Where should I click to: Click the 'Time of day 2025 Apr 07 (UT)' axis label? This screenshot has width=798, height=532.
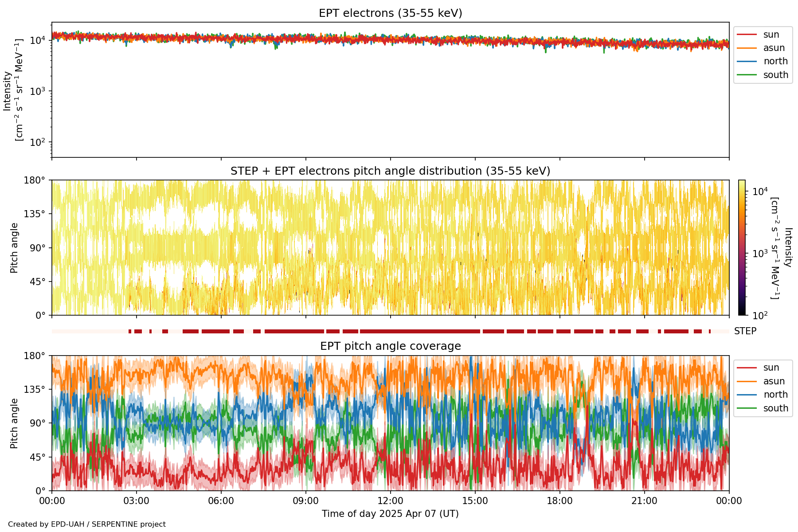(390, 514)
